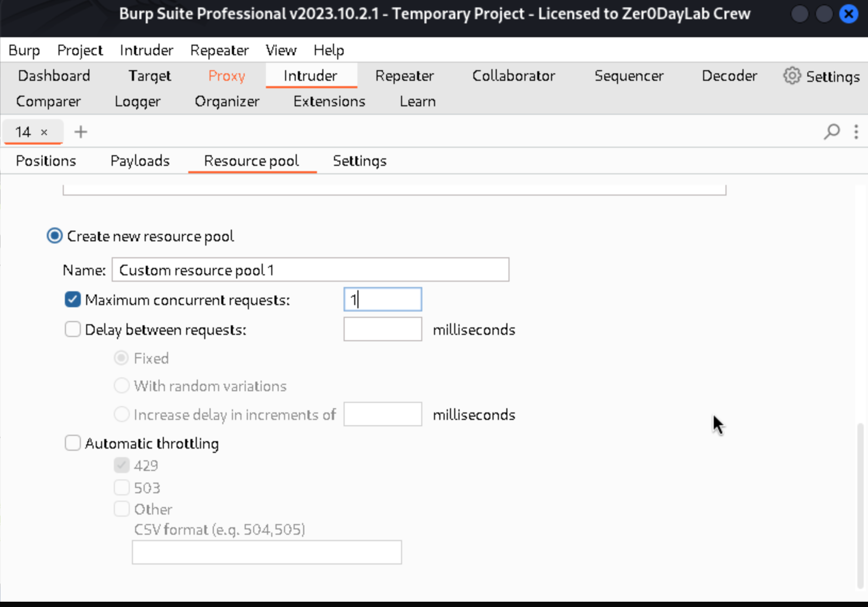Click the Maximum concurrent requests field

(382, 300)
